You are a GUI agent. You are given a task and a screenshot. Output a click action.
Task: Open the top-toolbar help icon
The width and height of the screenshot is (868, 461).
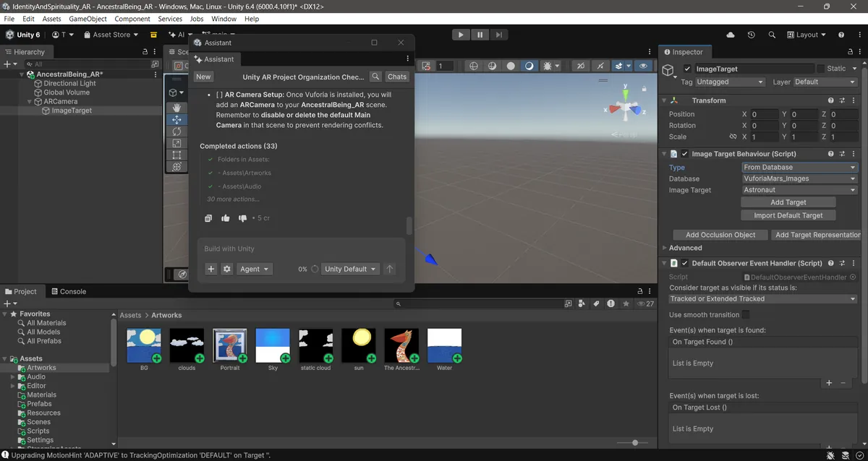841,35
